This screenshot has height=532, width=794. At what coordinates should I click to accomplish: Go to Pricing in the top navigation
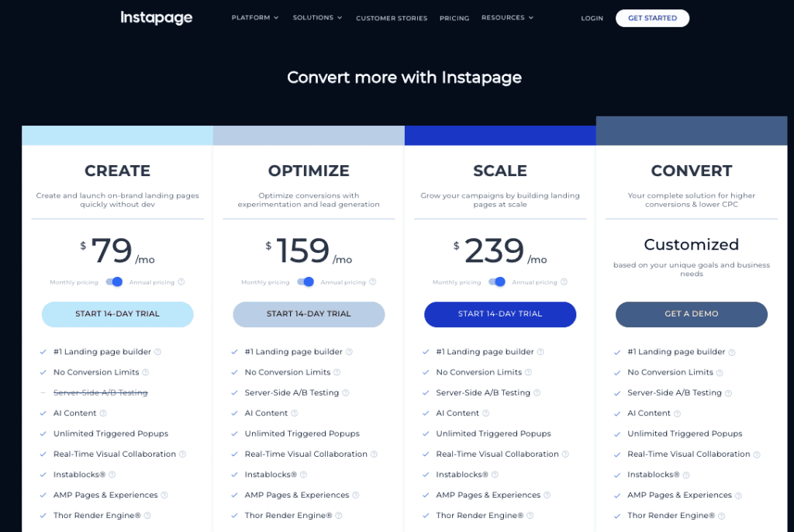[x=454, y=19]
